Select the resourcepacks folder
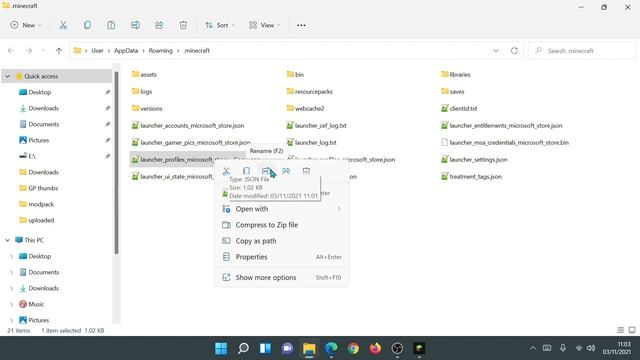The image size is (640, 360). (x=309, y=92)
